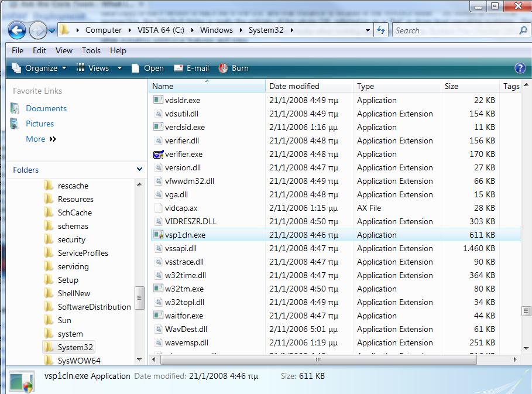
Task: Open the Help menu
Action: [x=118, y=50]
